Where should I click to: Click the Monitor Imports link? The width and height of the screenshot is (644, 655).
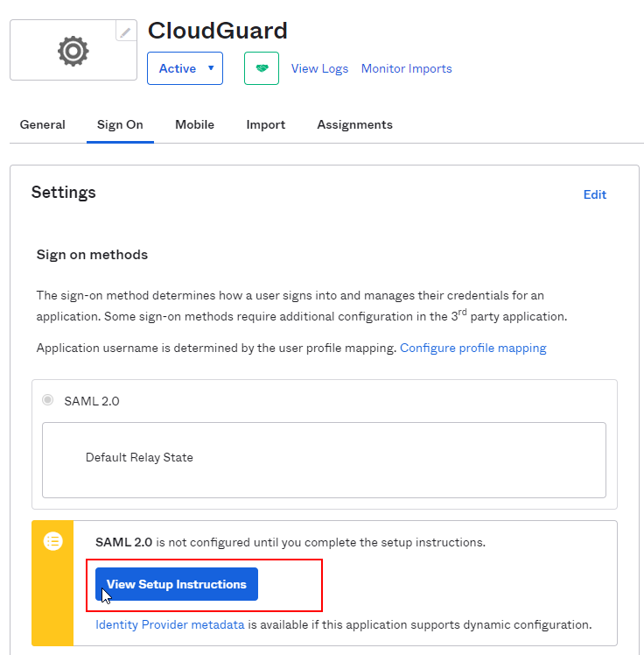tap(407, 68)
